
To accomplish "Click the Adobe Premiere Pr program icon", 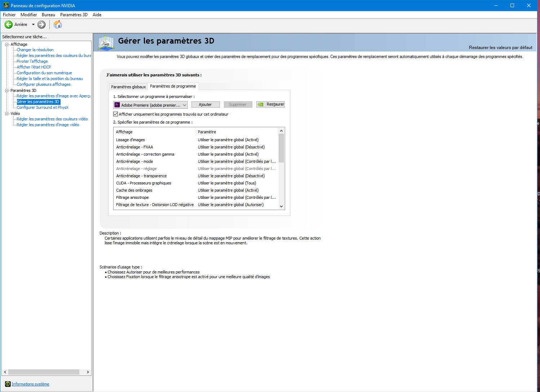I will tap(117, 105).
